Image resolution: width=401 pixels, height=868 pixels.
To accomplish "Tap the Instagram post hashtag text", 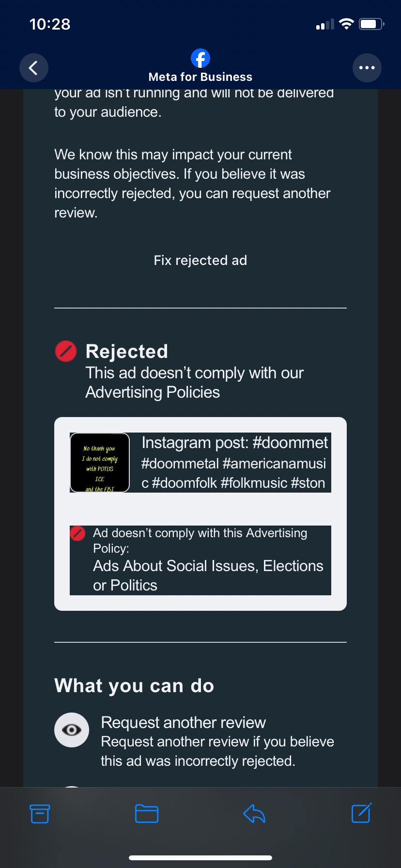I will coord(234,463).
